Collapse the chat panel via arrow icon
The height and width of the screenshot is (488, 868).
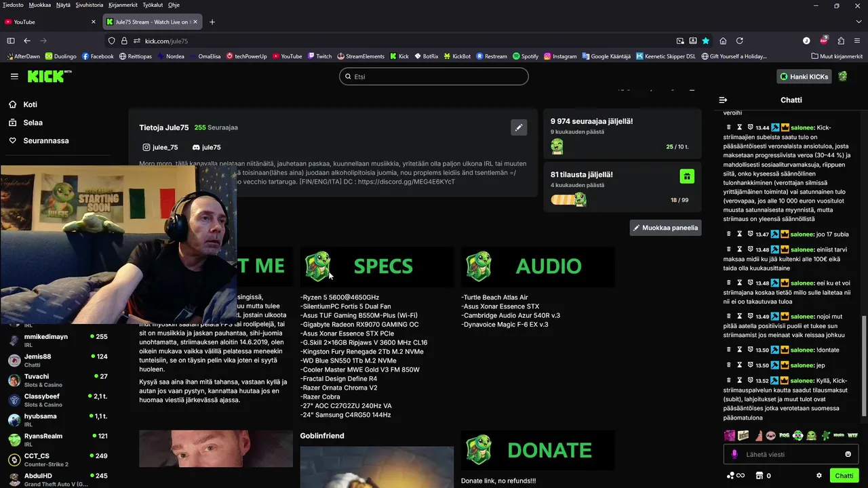[x=723, y=100]
